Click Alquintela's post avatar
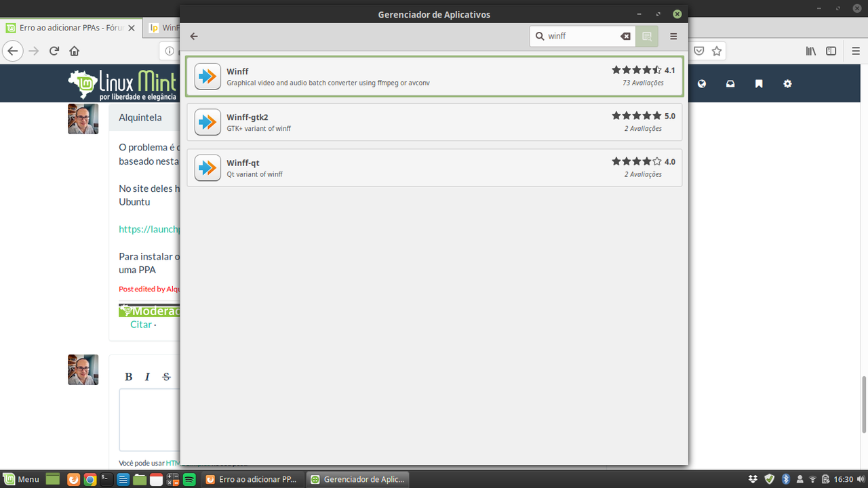 point(83,119)
